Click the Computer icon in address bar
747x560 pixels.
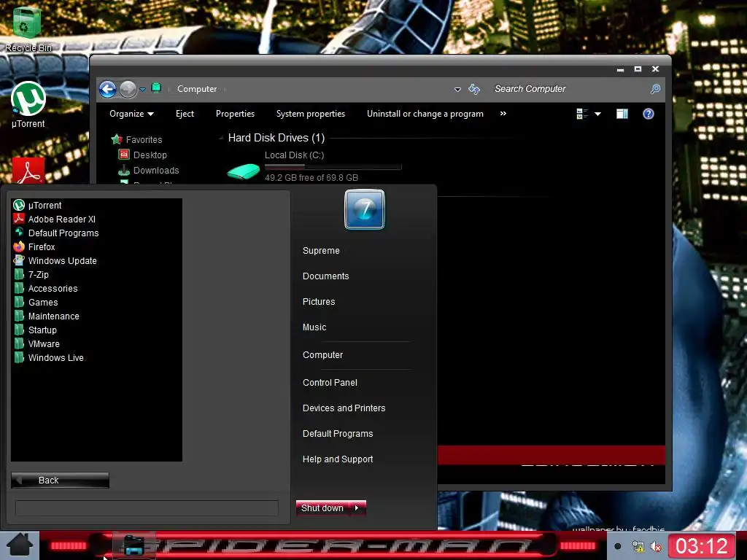(x=156, y=88)
